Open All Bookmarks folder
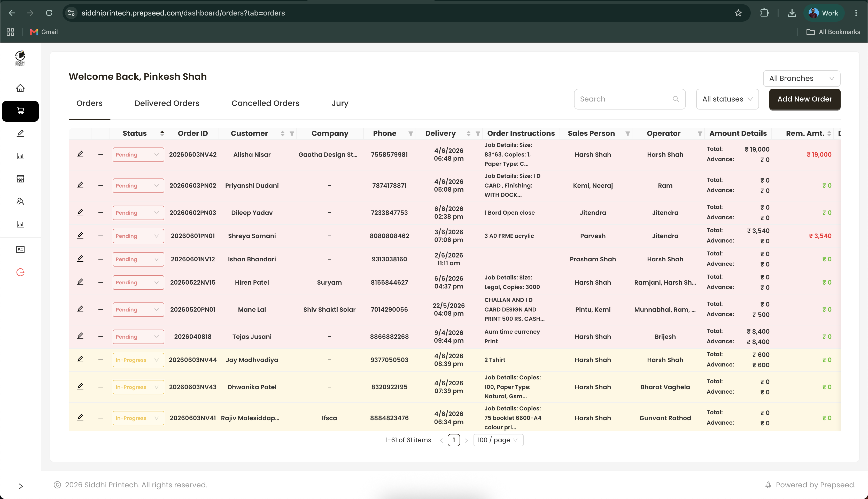The width and height of the screenshot is (868, 499). pyautogui.click(x=833, y=32)
